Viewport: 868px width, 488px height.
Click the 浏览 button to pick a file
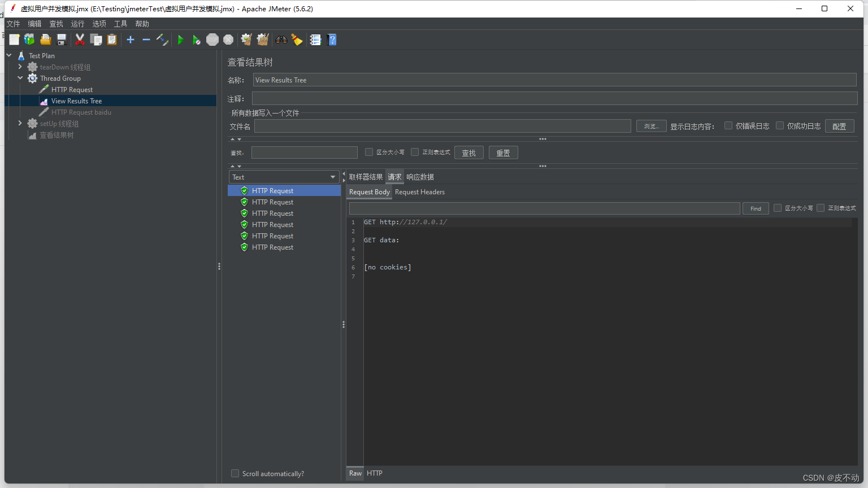point(651,125)
